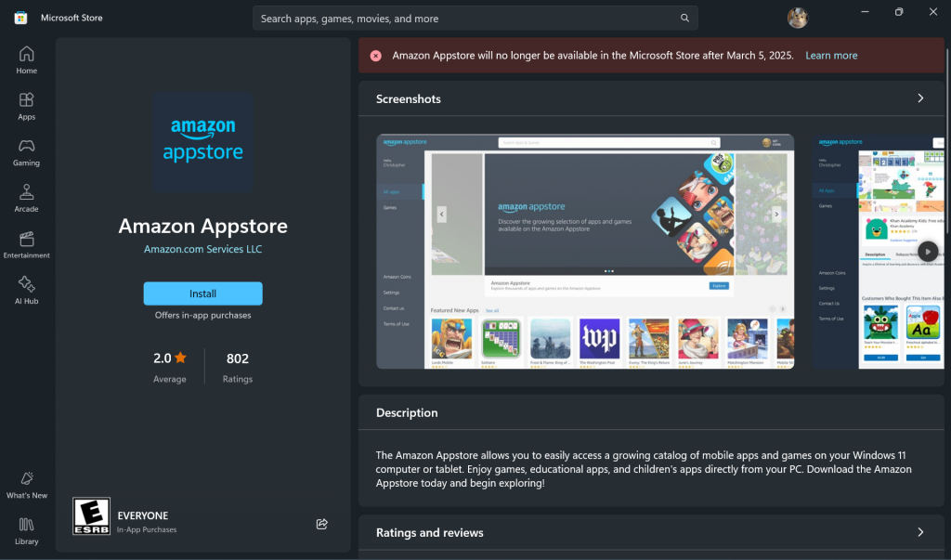Click the red error icon in the banner
This screenshot has height=560, width=951.
click(x=376, y=56)
